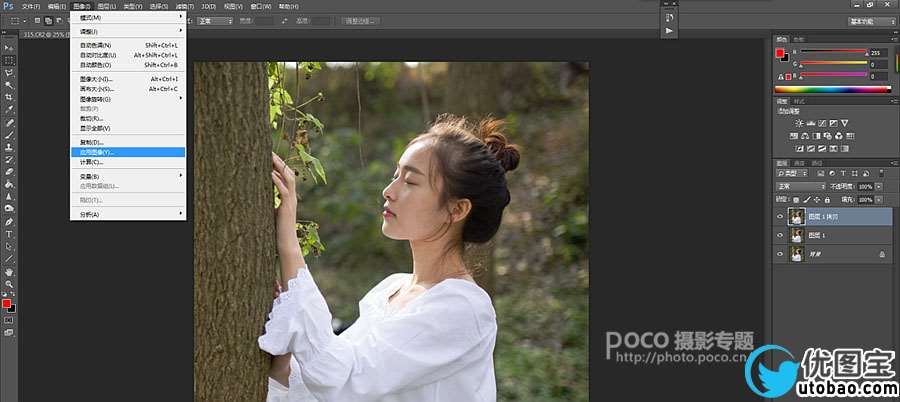Select the History Brush tool

pos(9,160)
